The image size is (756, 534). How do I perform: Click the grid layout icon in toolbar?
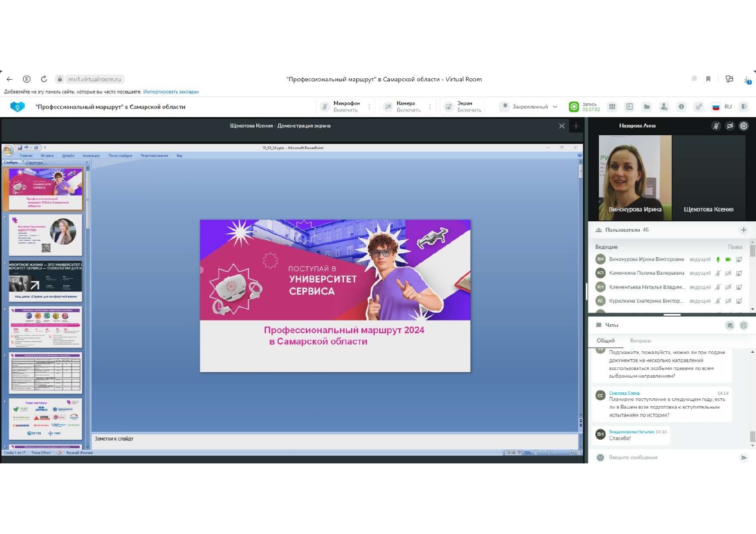[612, 107]
